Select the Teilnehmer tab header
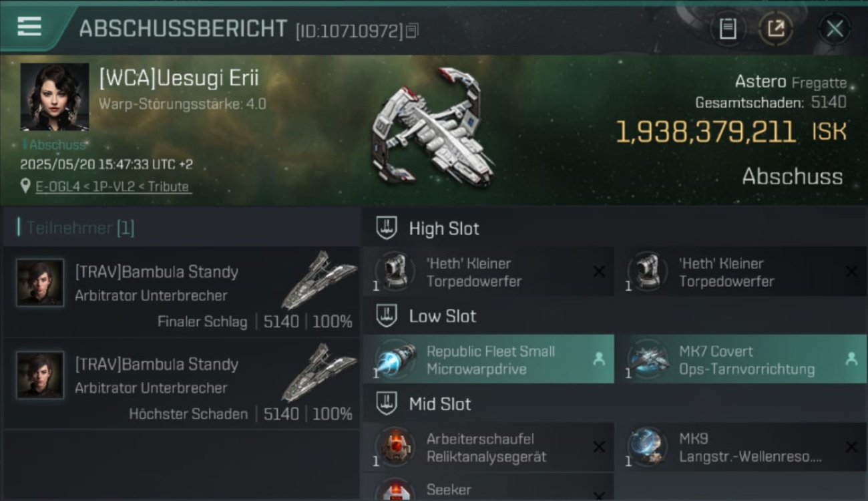This screenshot has width=868, height=501. click(76, 228)
